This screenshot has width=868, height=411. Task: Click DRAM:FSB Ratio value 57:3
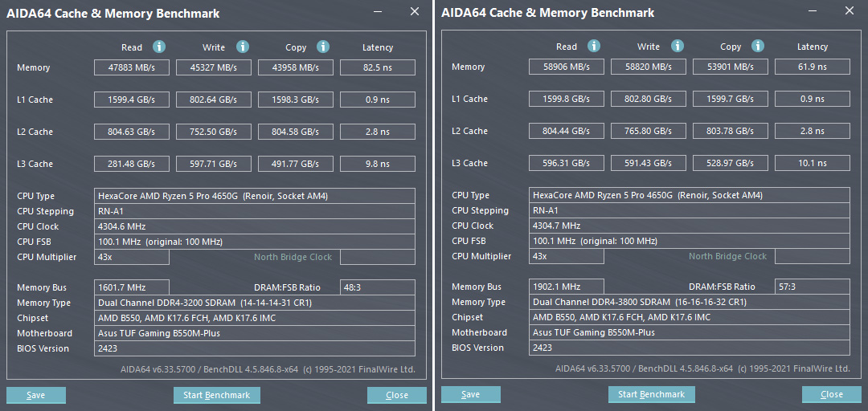[x=813, y=287]
